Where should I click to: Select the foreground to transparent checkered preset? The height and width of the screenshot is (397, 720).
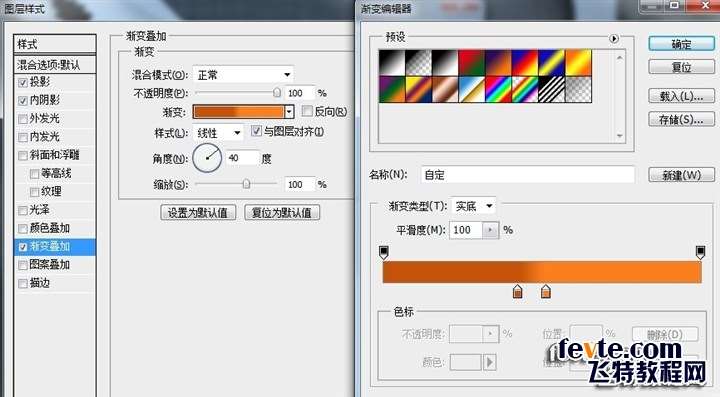(x=418, y=62)
